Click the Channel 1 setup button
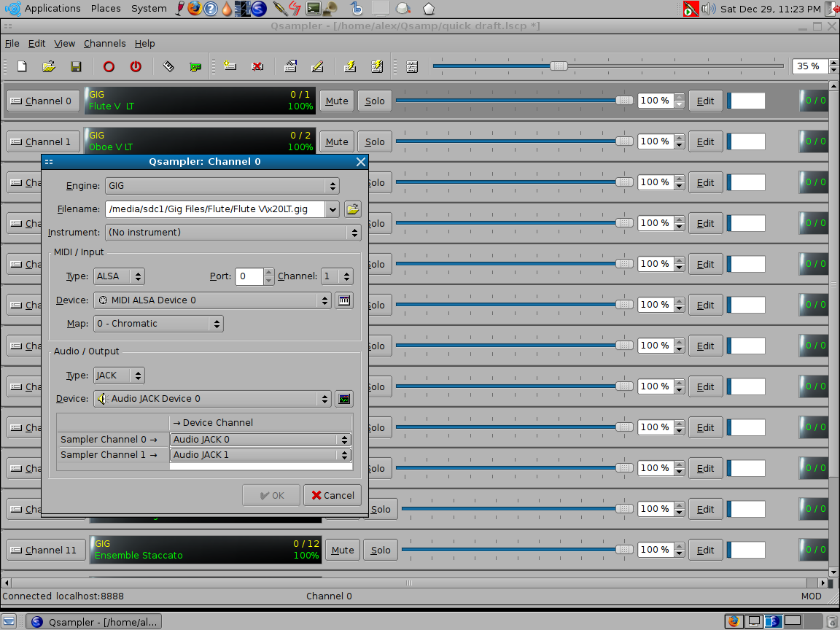840x630 pixels. pos(44,142)
